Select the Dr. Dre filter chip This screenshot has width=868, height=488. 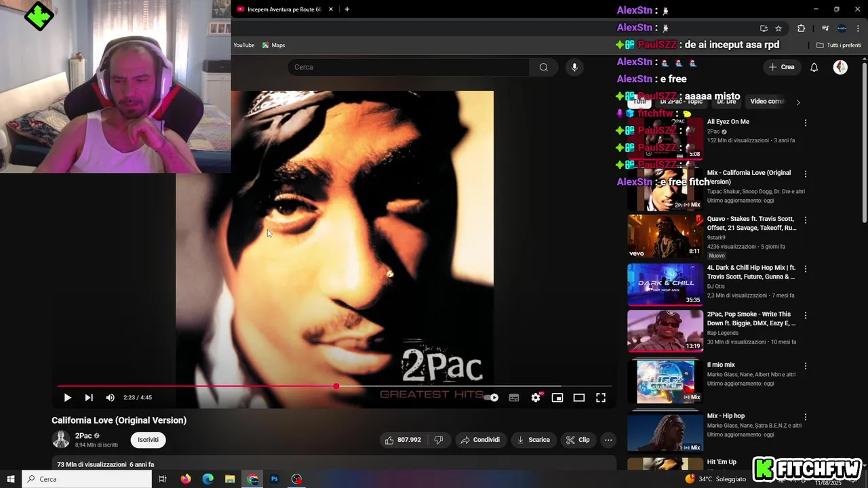[726, 102]
